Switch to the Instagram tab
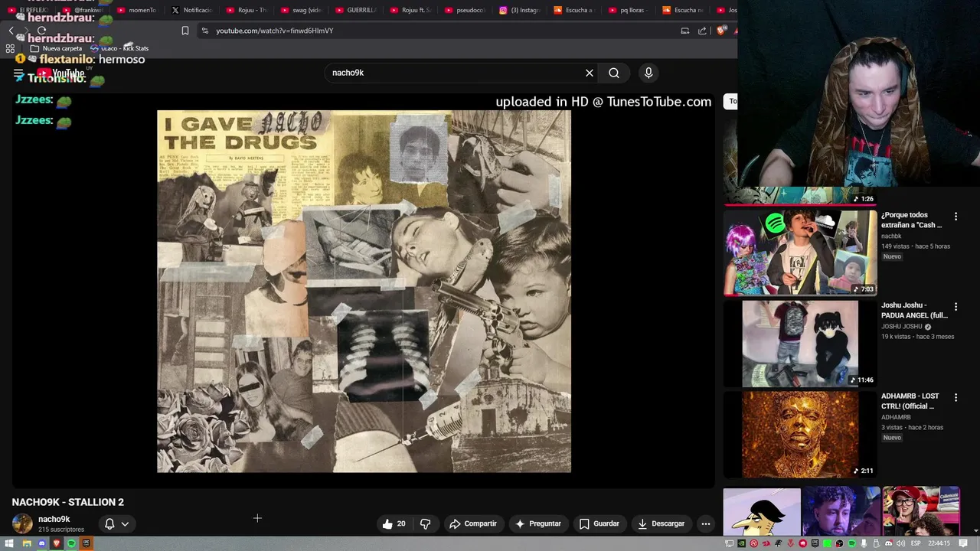Image resolution: width=980 pixels, height=551 pixels. [x=519, y=10]
